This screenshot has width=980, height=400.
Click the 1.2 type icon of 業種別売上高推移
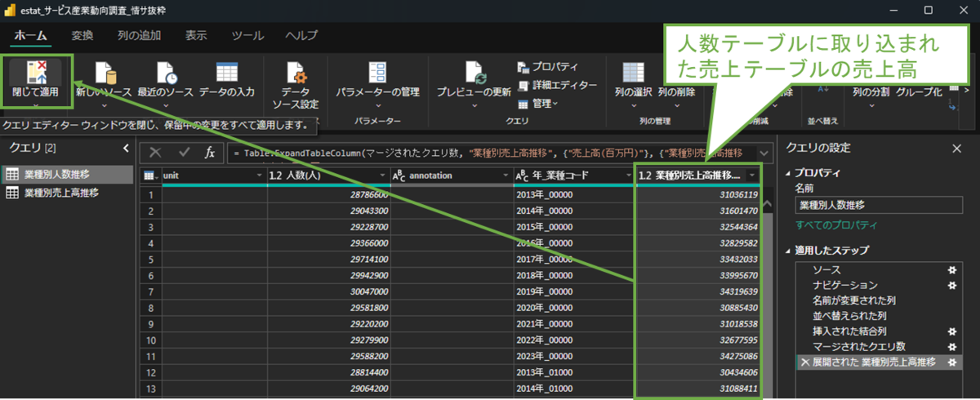[645, 176]
